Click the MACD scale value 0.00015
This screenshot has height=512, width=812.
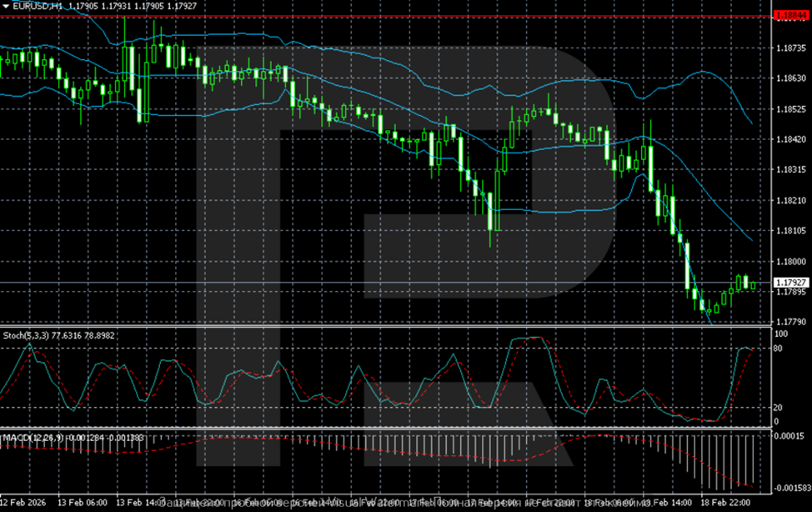(x=789, y=436)
